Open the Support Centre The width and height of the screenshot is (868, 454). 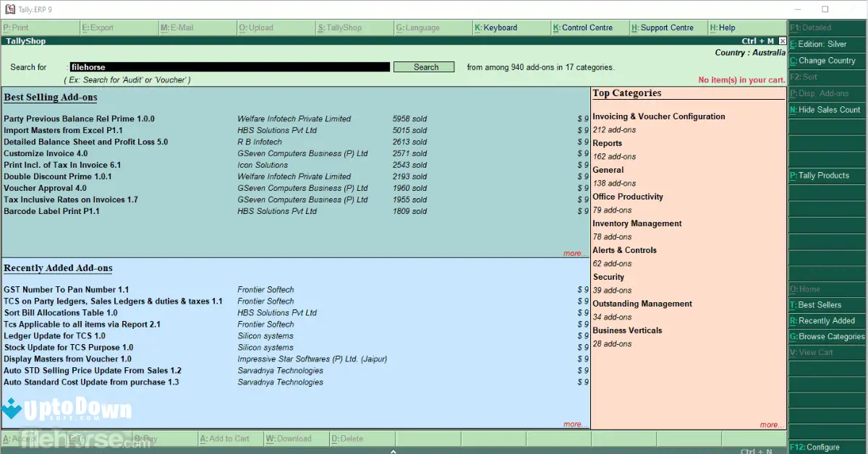[x=658, y=27]
